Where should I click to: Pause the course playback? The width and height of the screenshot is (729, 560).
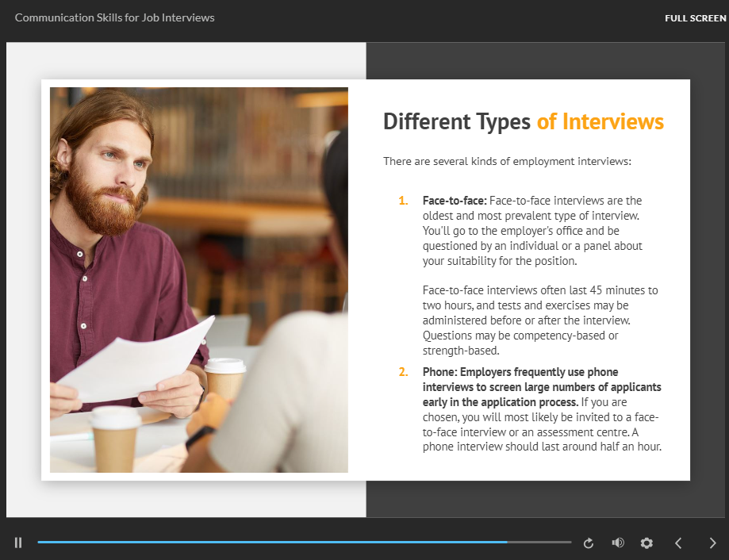click(18, 543)
